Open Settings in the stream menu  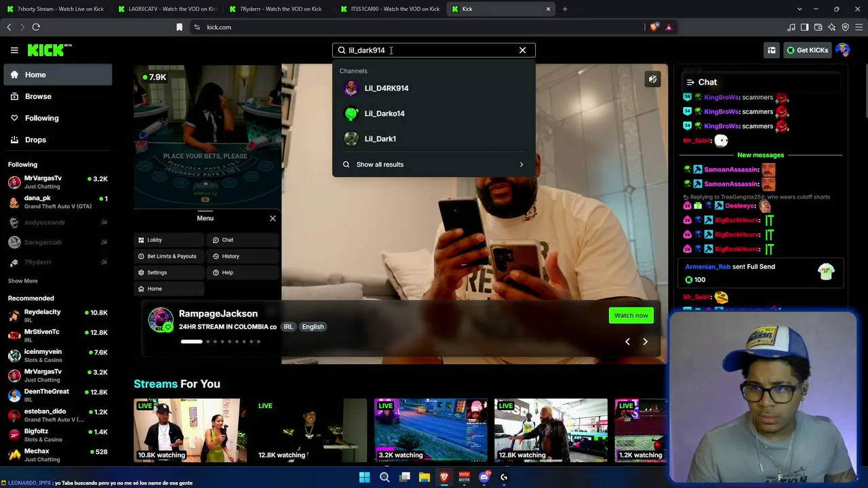[168, 272]
